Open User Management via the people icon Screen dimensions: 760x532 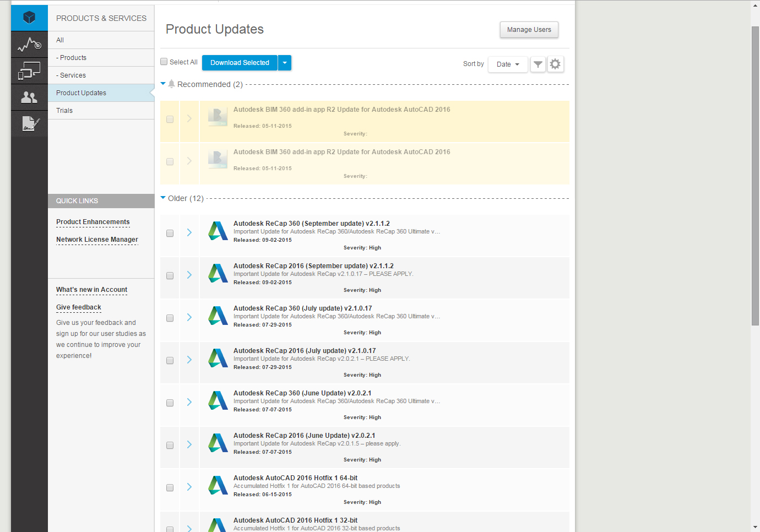[29, 97]
